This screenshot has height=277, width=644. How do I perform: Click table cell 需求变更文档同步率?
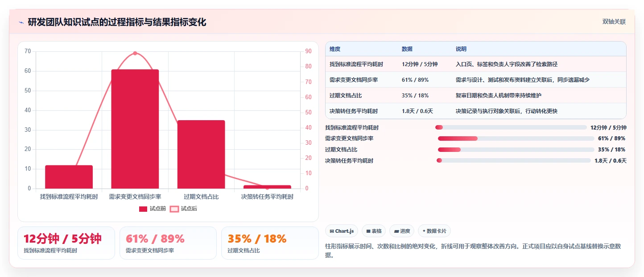[x=354, y=80]
